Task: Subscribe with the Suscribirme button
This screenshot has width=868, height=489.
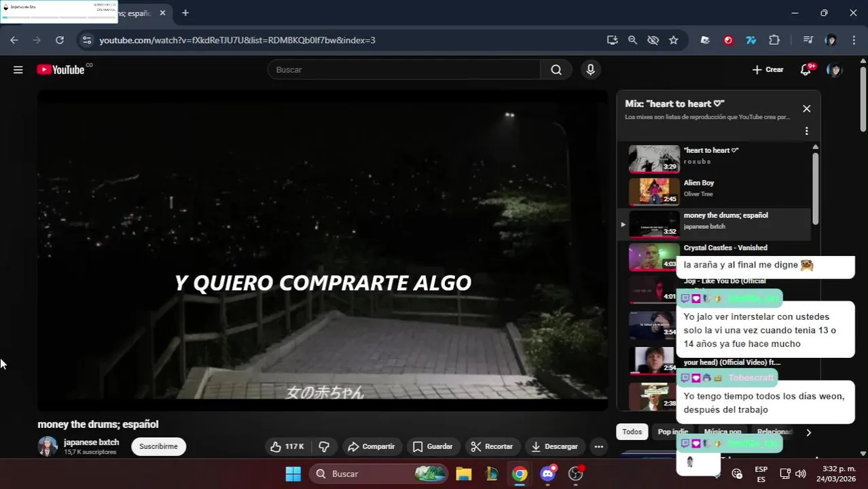Action: click(x=158, y=446)
